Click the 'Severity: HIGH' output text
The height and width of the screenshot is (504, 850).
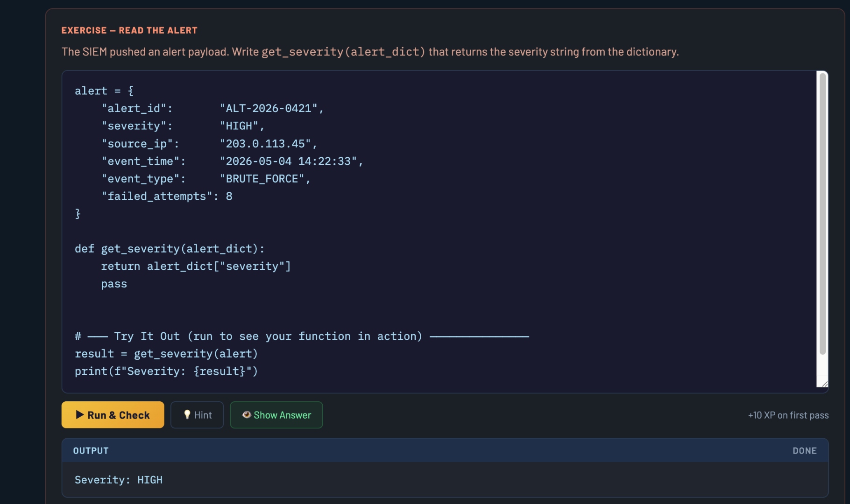pyautogui.click(x=119, y=480)
